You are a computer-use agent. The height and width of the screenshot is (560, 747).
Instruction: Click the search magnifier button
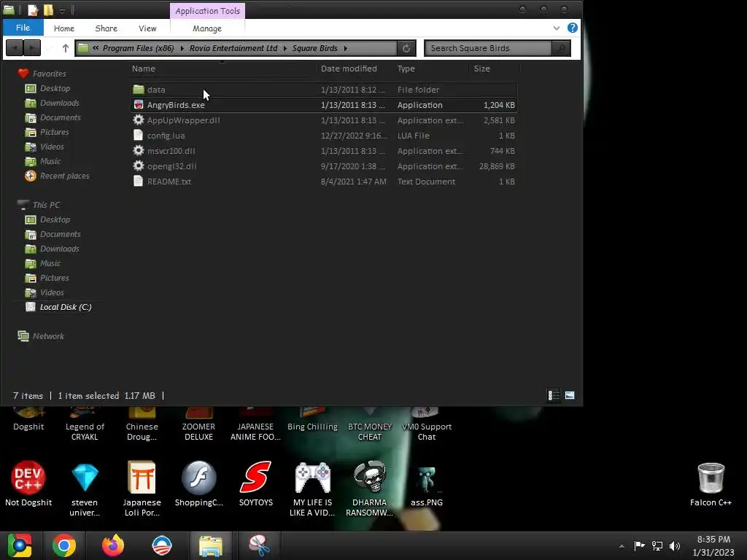[x=561, y=48]
